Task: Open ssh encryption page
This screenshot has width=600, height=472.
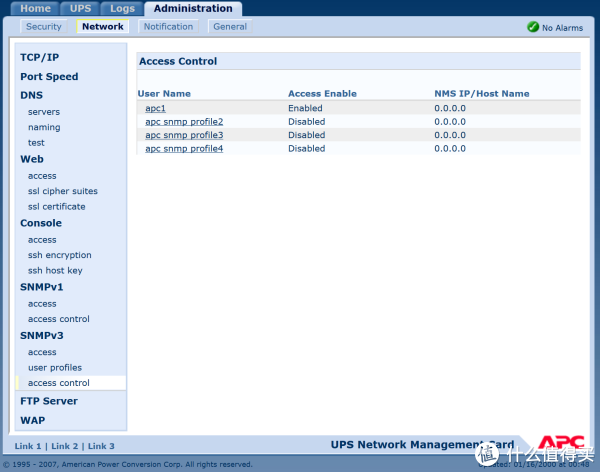Action: click(60, 255)
